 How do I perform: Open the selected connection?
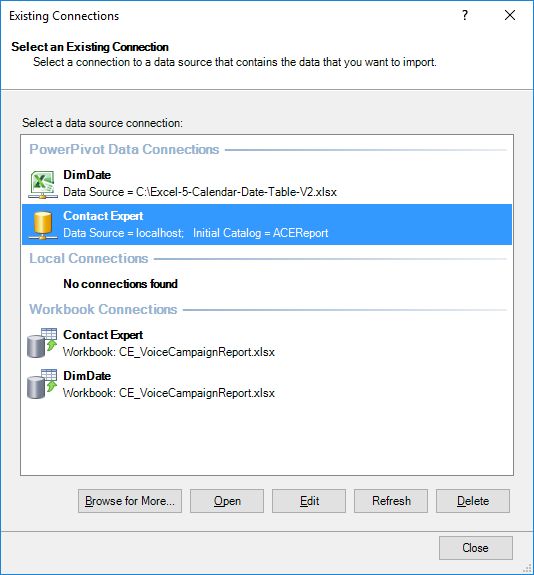227,501
